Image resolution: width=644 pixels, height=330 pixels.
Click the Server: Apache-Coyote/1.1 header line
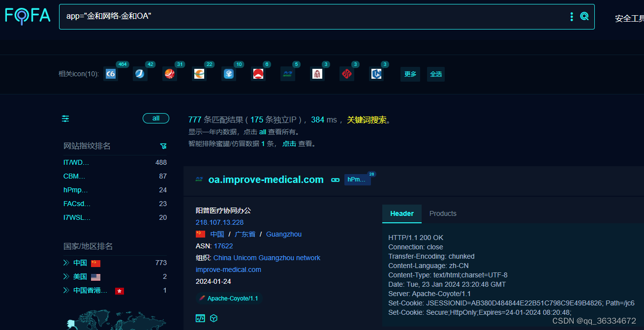pyautogui.click(x=429, y=294)
